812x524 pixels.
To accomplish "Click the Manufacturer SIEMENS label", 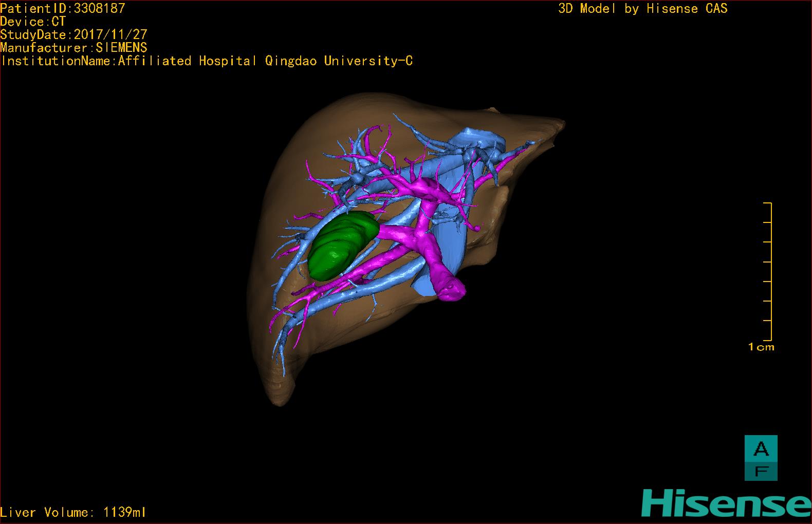I will click(x=73, y=48).
